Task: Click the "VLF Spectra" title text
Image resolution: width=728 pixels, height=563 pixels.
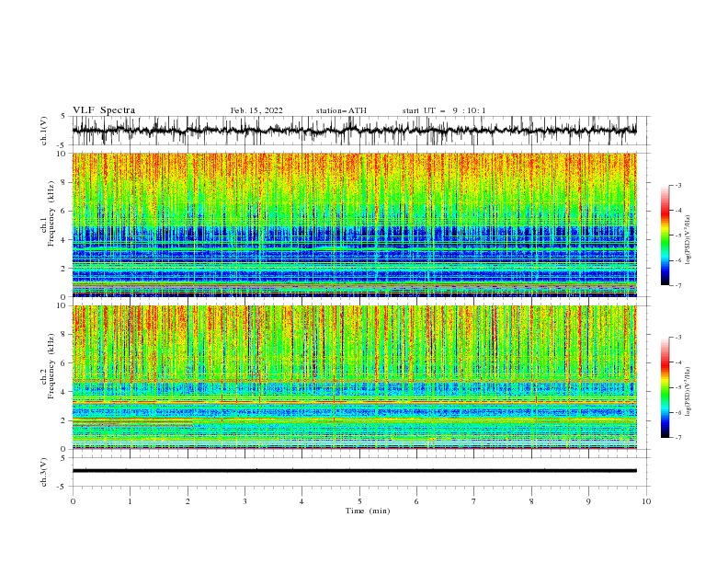Action: (x=104, y=110)
